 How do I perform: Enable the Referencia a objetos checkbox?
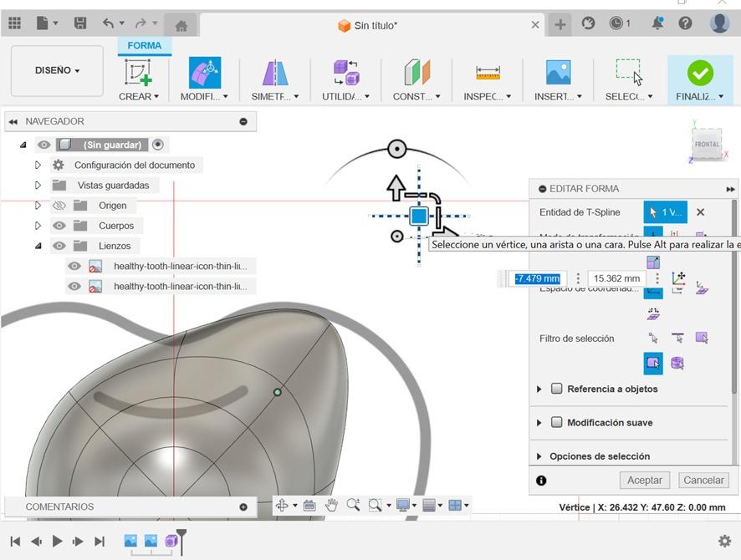click(x=557, y=389)
